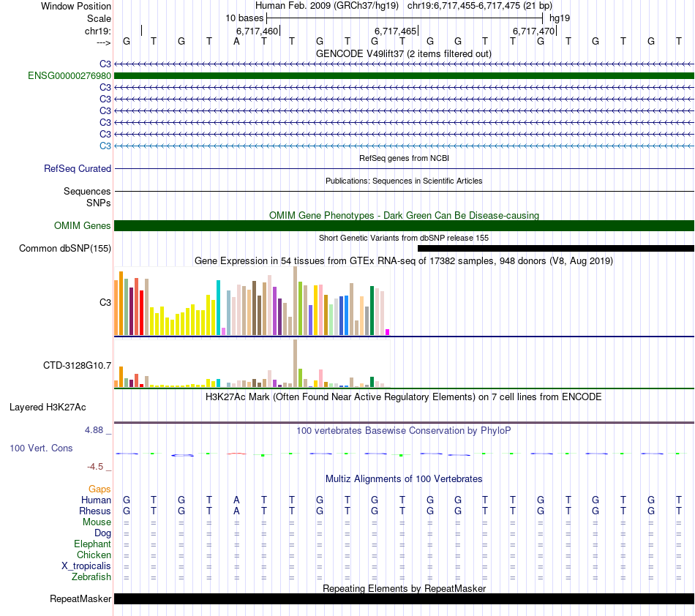Select the black RepeatMasker element bar
Screen dimensions: 695x616
pyautogui.click(x=404, y=599)
